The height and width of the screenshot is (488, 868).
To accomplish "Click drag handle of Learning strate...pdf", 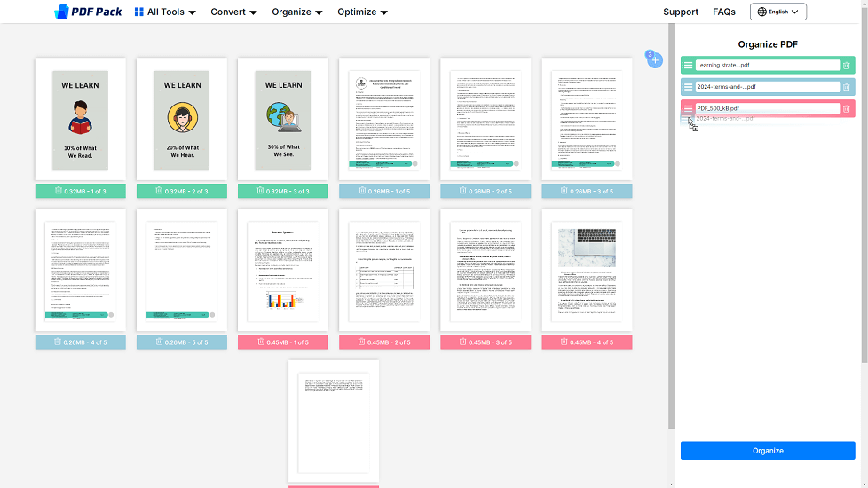I will [x=688, y=65].
